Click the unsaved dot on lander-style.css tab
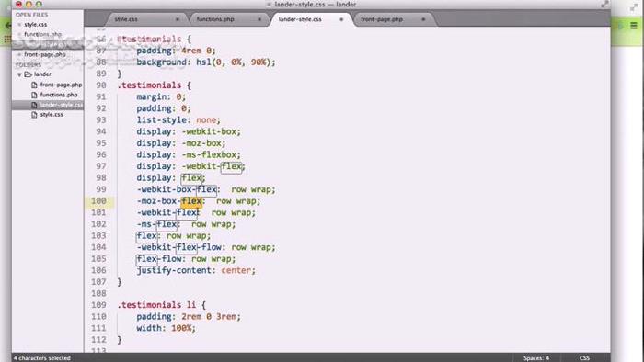This screenshot has height=362, width=644. pos(341,19)
